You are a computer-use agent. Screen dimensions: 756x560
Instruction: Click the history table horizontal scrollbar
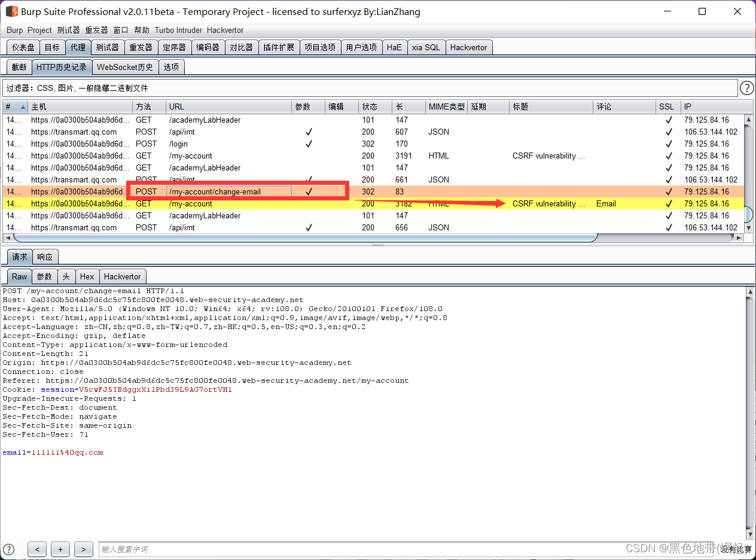pos(373,238)
